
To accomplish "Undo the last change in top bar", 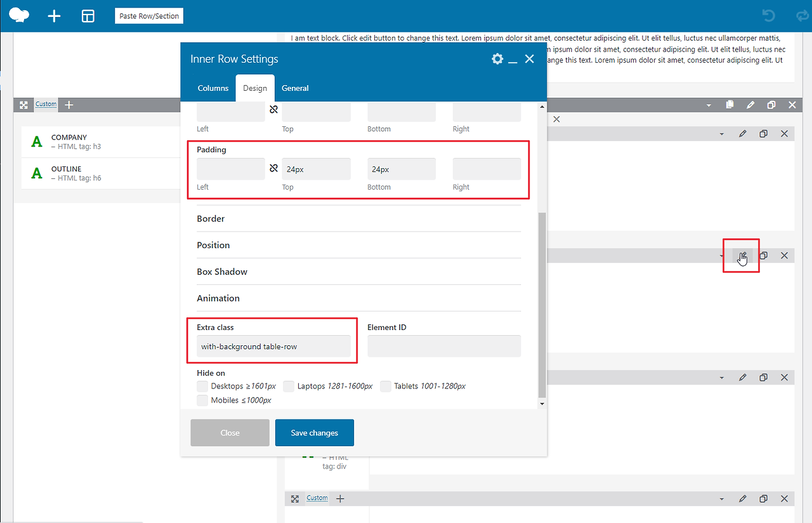I will (x=769, y=15).
